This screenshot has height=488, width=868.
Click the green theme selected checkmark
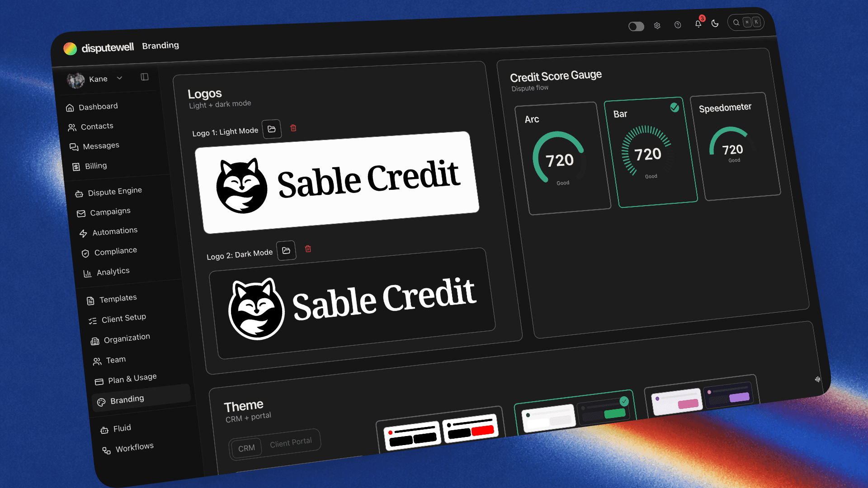(x=624, y=401)
